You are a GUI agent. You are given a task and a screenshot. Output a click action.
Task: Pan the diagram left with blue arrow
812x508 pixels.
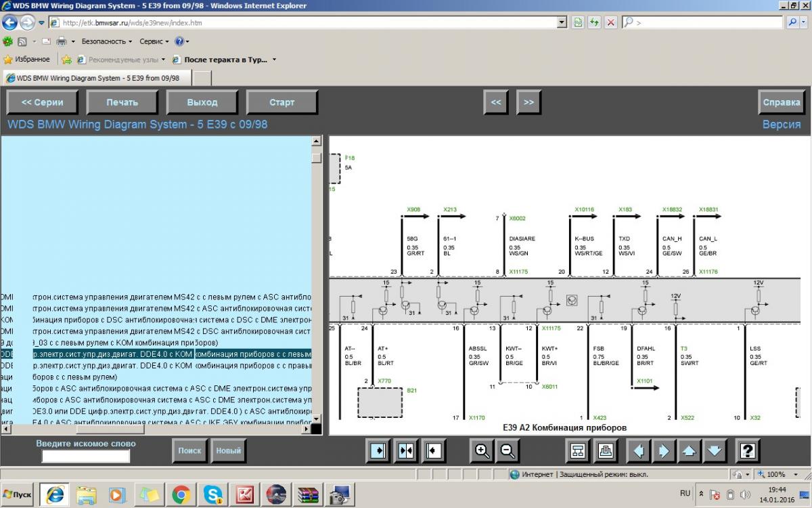tap(639, 450)
